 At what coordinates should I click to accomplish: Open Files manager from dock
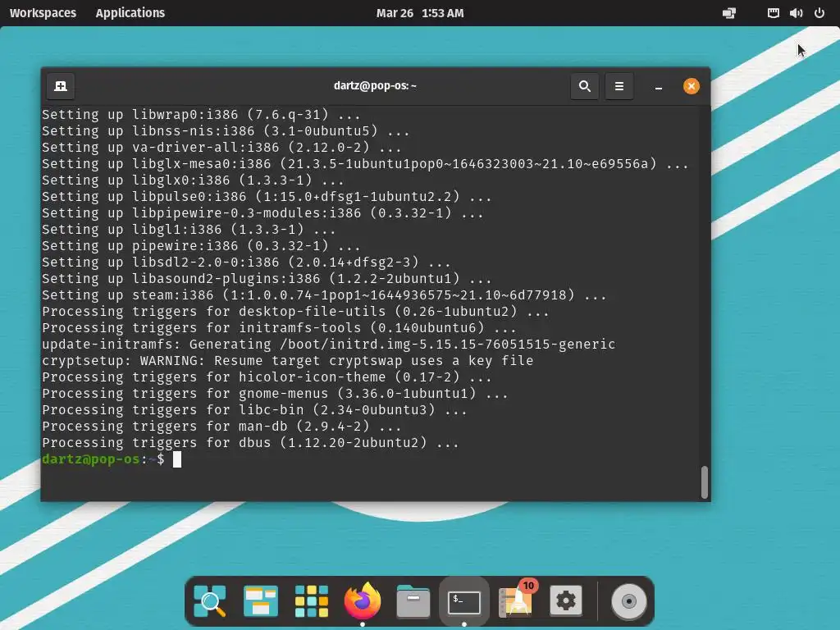pos(413,601)
